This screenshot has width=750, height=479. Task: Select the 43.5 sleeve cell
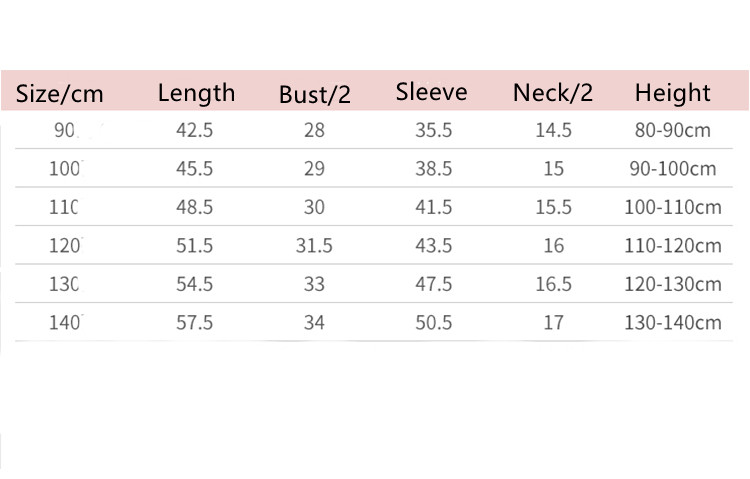click(434, 246)
